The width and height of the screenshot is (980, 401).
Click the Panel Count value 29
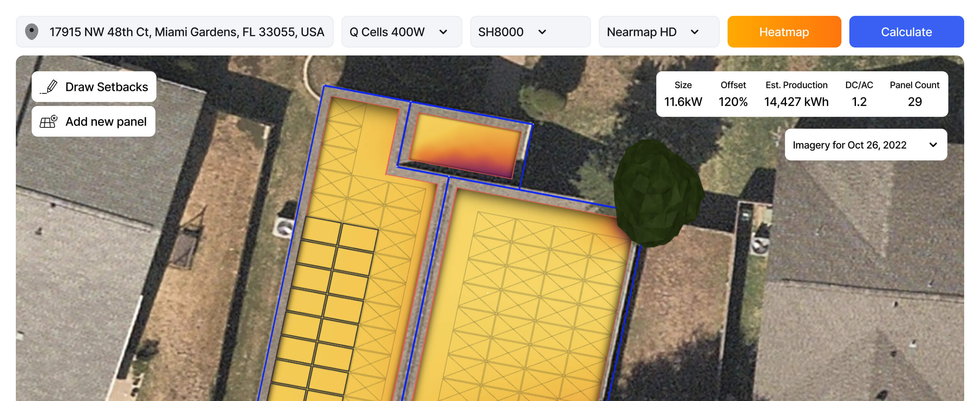pyautogui.click(x=915, y=102)
